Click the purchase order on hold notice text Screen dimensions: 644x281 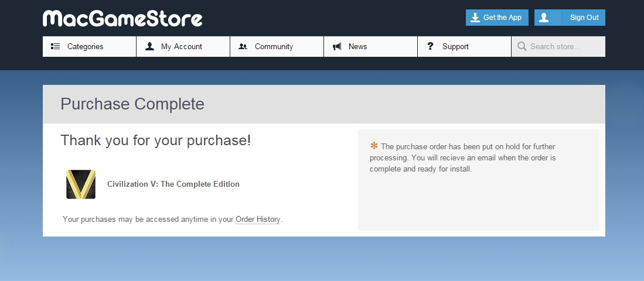click(463, 157)
